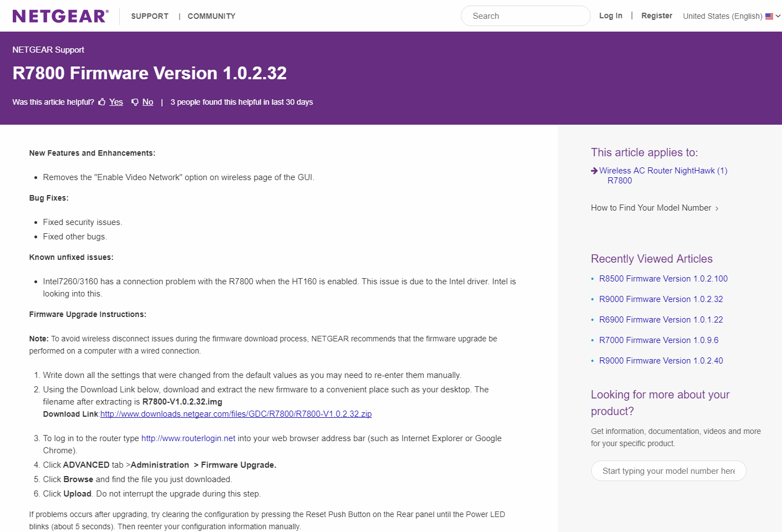Open R6900 Firmware Version 1.0.1.22 article

[x=661, y=320]
